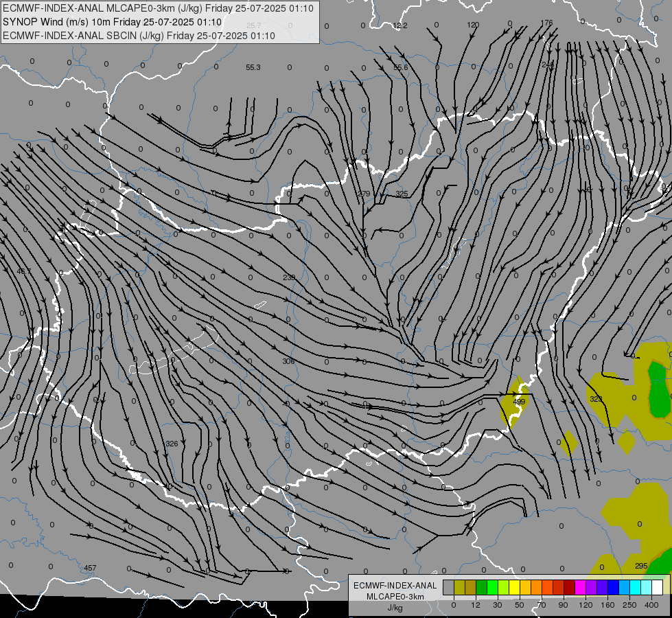Click the J/kg unit label in legend
The image size is (672, 618).
[x=395, y=608]
